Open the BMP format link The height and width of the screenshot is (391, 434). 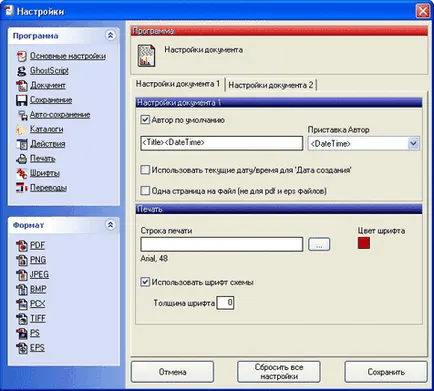point(38,290)
